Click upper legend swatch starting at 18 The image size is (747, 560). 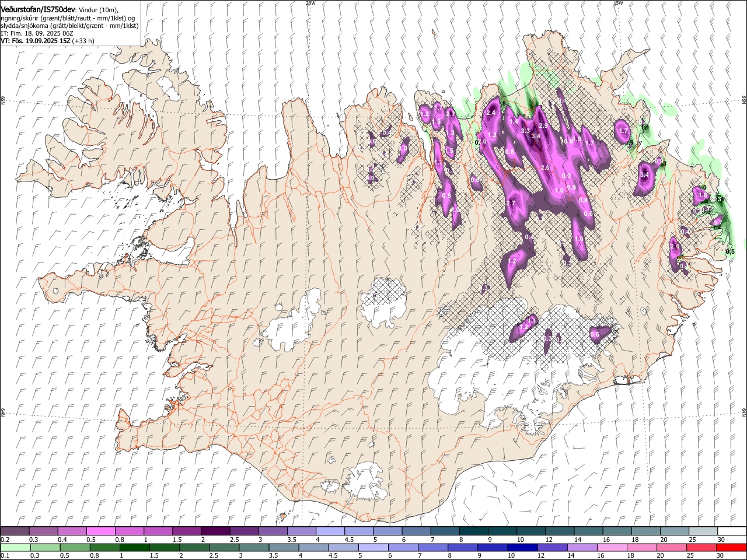tap(645, 531)
